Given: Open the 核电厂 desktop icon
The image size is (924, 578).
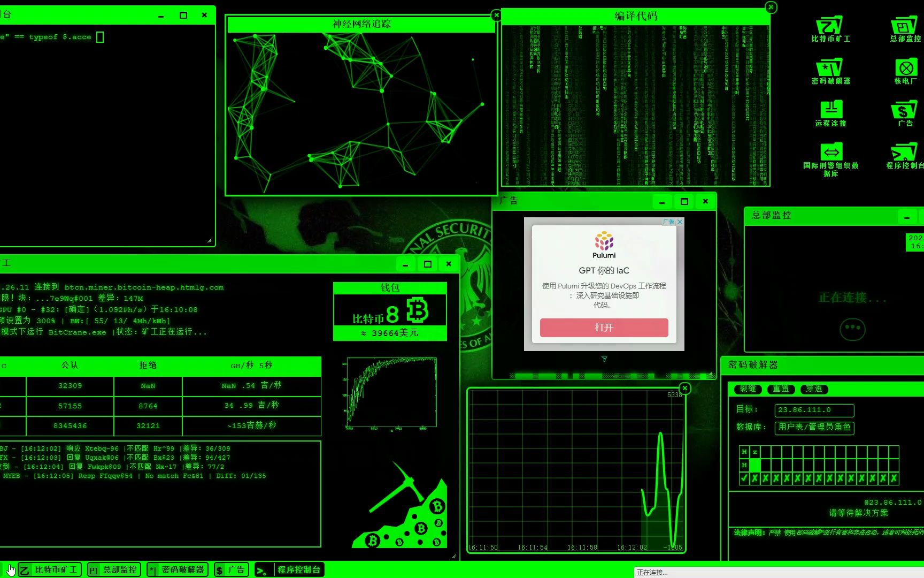Looking at the screenshot, I should [x=905, y=72].
